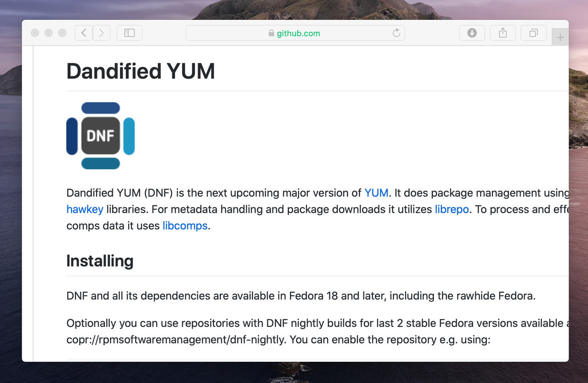Click the DNF logo image
This screenshot has height=383, width=588.
101,136
